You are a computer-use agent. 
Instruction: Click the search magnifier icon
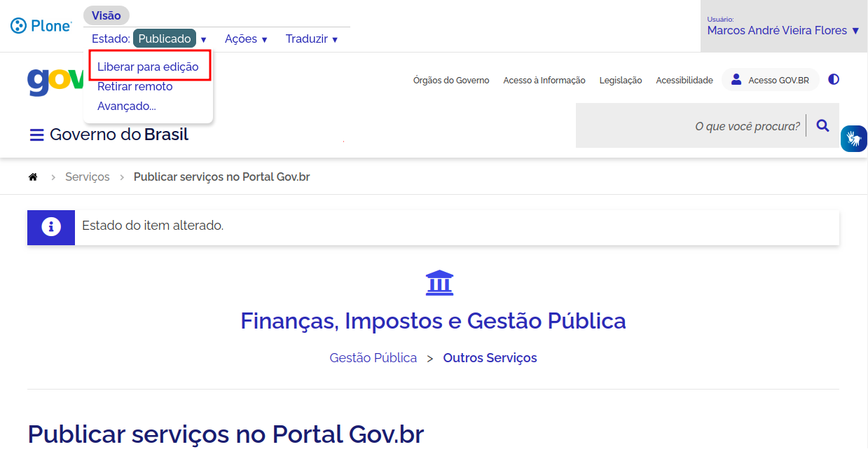click(x=822, y=126)
